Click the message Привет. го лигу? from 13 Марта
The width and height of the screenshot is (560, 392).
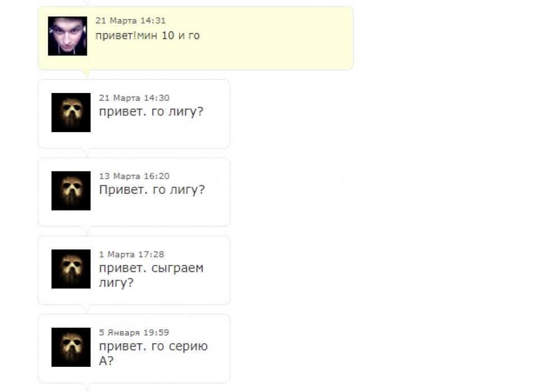152,190
